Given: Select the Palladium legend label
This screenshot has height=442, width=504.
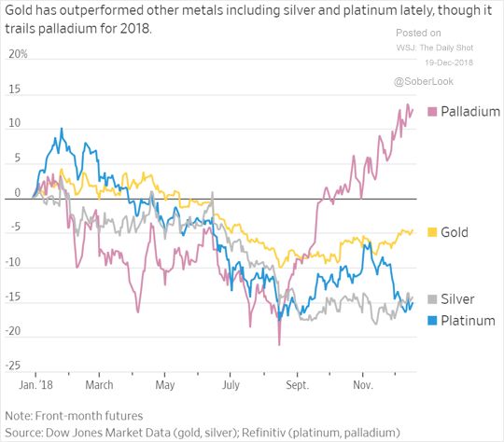Looking at the screenshot, I should point(470,112).
